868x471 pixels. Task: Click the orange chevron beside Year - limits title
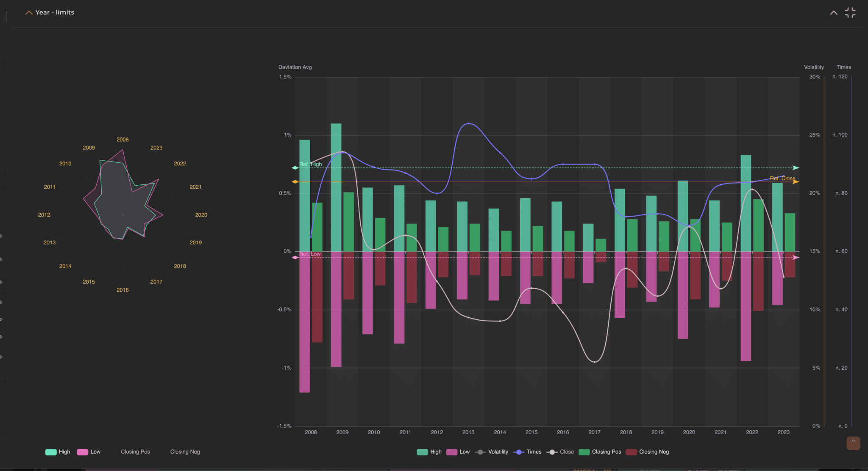(29, 12)
